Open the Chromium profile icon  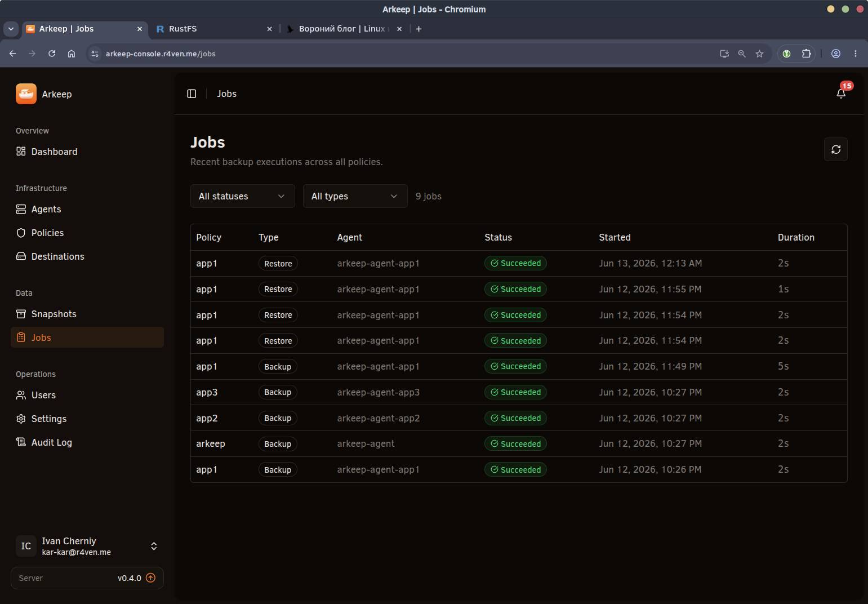[836, 54]
